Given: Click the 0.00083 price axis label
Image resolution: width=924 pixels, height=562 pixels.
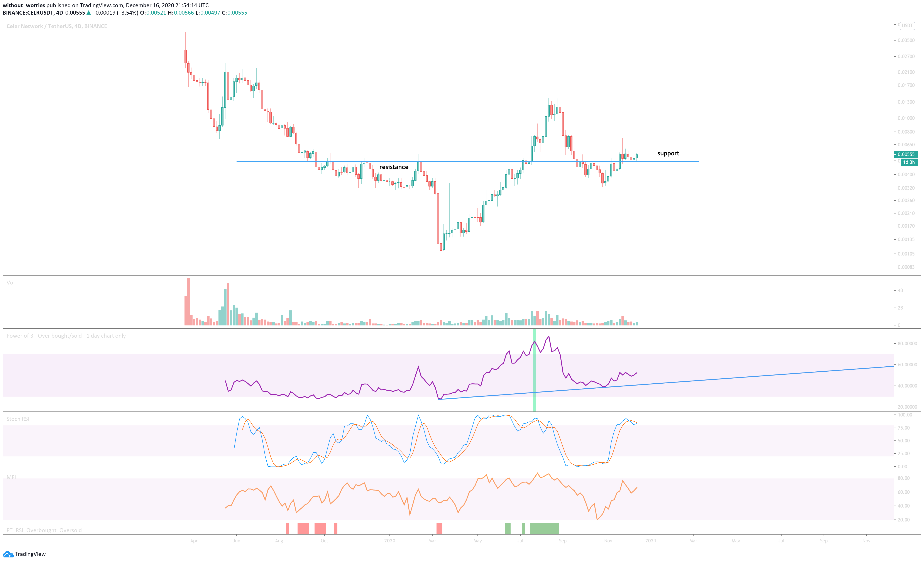Looking at the screenshot, I should [906, 267].
